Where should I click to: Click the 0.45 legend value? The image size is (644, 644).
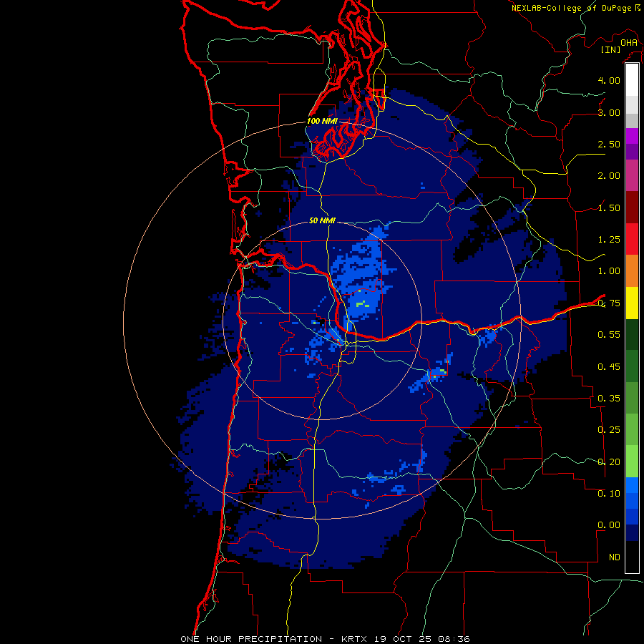[609, 367]
